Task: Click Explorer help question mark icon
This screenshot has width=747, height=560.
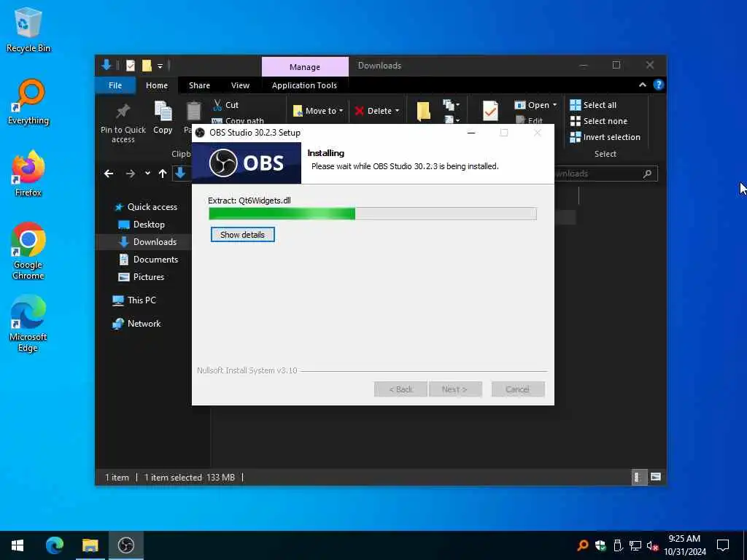Action: coord(659,85)
